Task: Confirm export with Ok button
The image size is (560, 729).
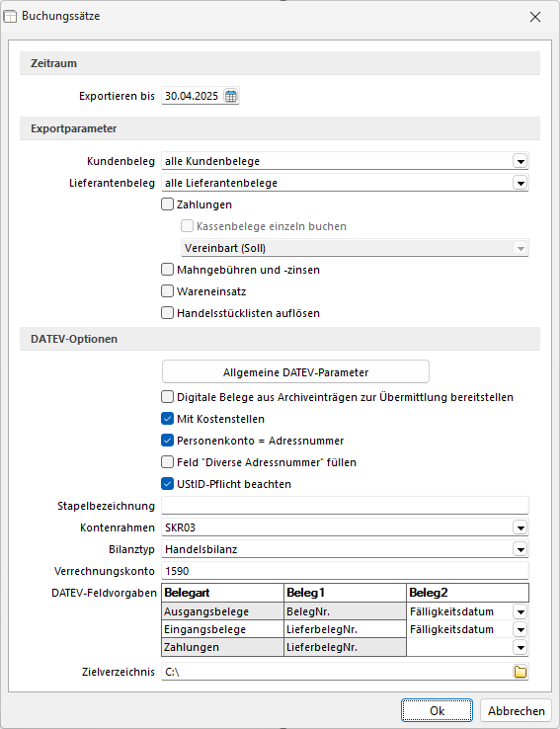Action: coord(437,711)
